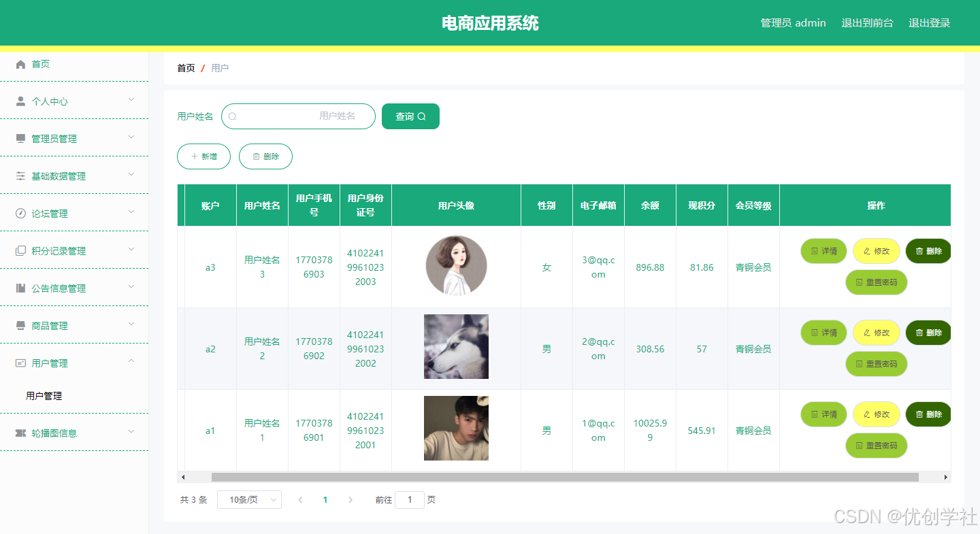The height and width of the screenshot is (534, 980).
Task: Click 管理员 admin in the header
Action: (x=793, y=23)
